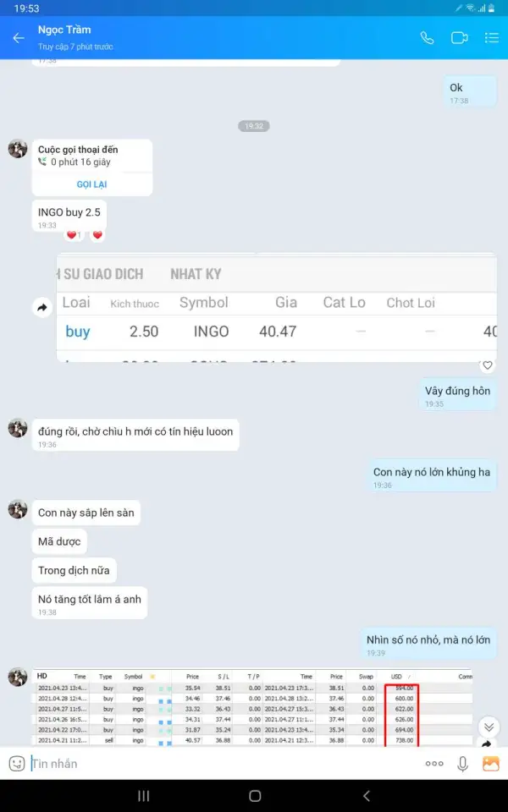This screenshot has width=508, height=812.
Task: Open the emoji sticker picker
Action: click(x=17, y=763)
